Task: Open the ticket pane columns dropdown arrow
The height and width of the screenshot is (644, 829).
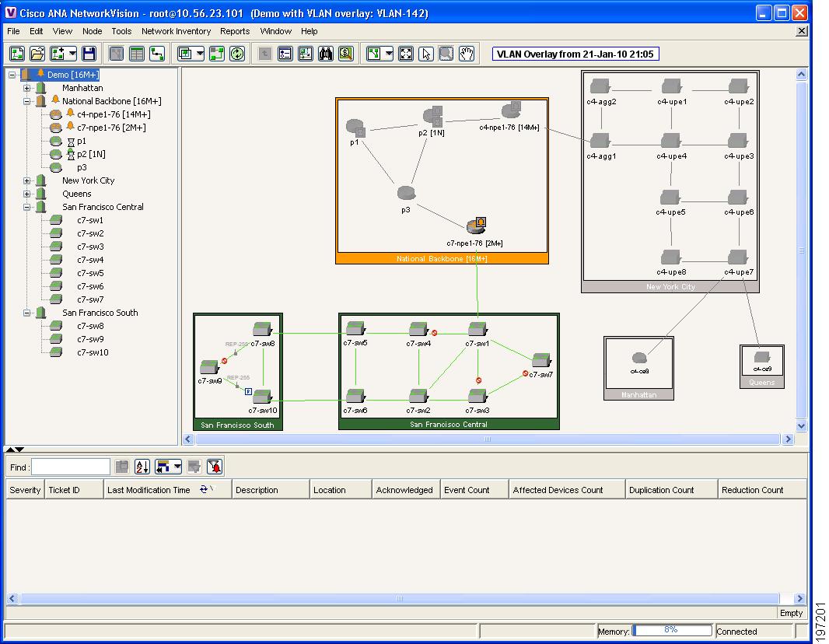Action: 177,467
